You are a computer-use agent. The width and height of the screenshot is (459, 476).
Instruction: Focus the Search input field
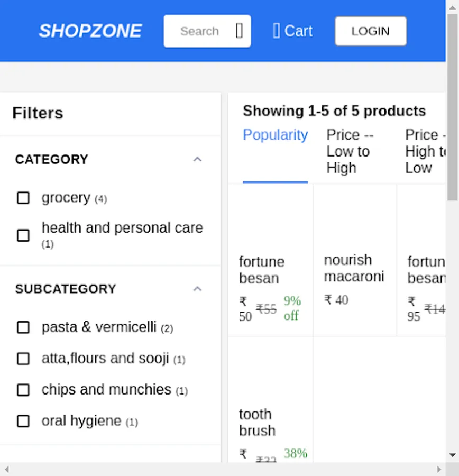point(200,31)
